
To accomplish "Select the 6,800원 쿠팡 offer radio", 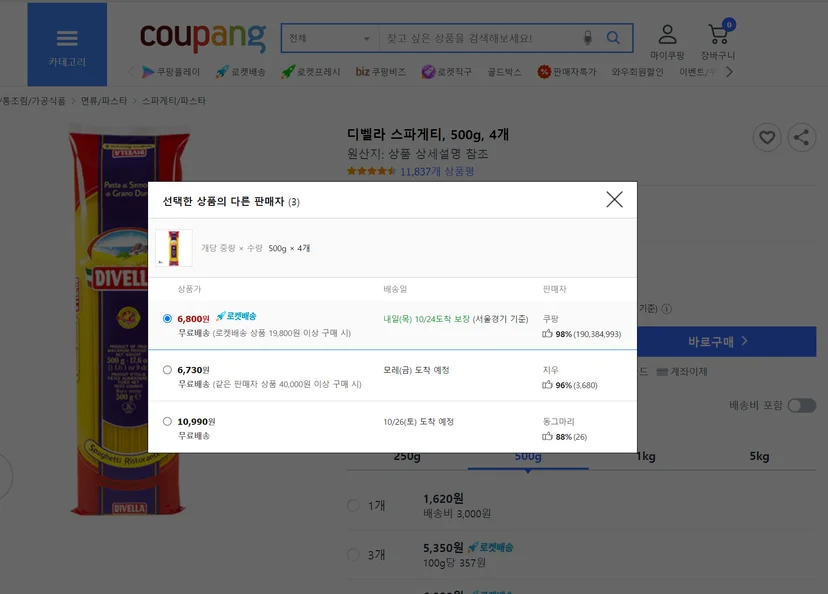I will click(x=167, y=318).
